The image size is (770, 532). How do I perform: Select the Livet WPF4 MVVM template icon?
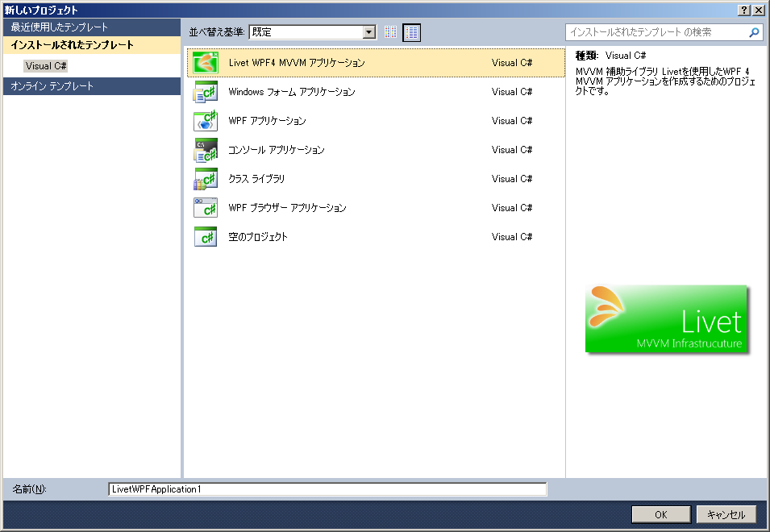(x=206, y=62)
